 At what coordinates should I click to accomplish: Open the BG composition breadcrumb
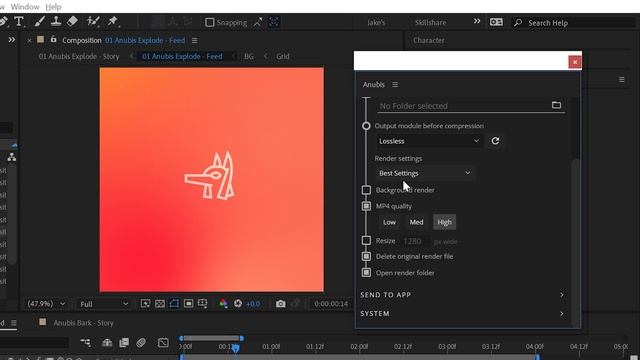(x=249, y=56)
